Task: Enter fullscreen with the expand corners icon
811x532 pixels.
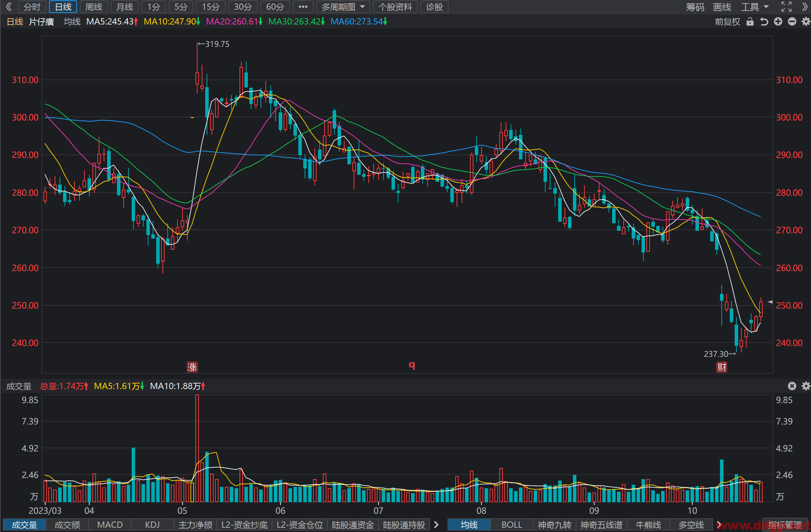Action: (786, 7)
